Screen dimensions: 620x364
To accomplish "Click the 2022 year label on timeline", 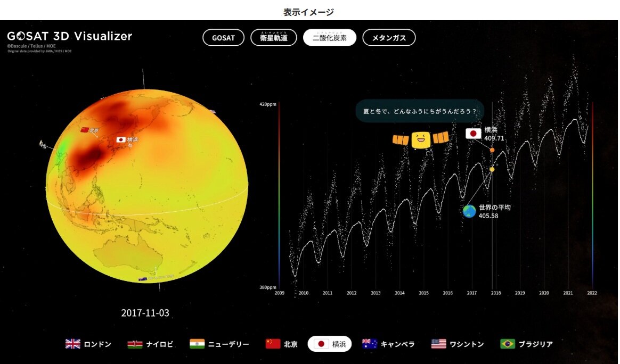I will click(x=592, y=293).
